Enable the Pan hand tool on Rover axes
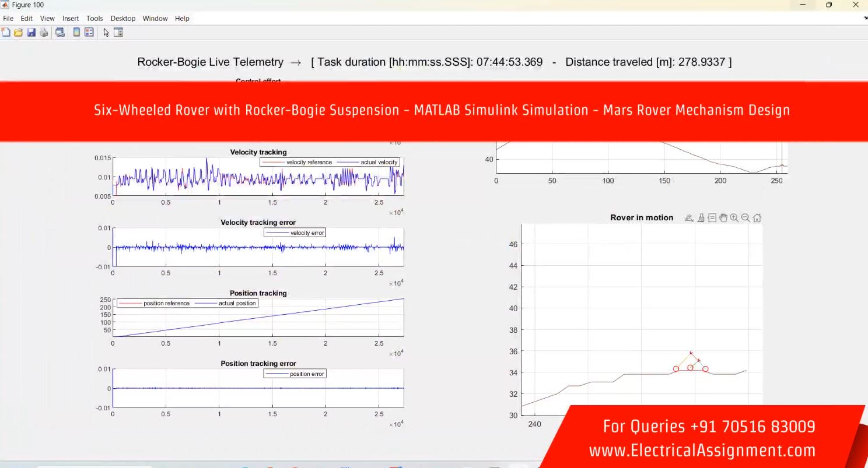Image resolution: width=868 pixels, height=468 pixels. click(x=723, y=218)
